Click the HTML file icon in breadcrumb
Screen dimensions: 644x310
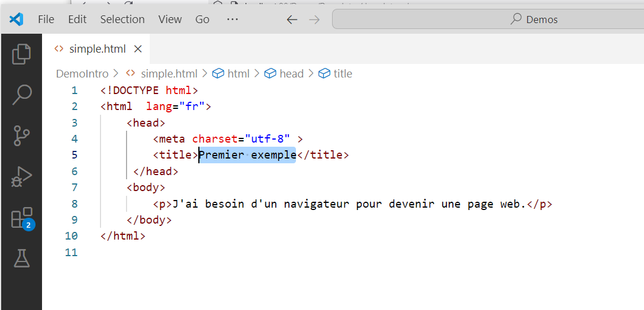point(131,73)
